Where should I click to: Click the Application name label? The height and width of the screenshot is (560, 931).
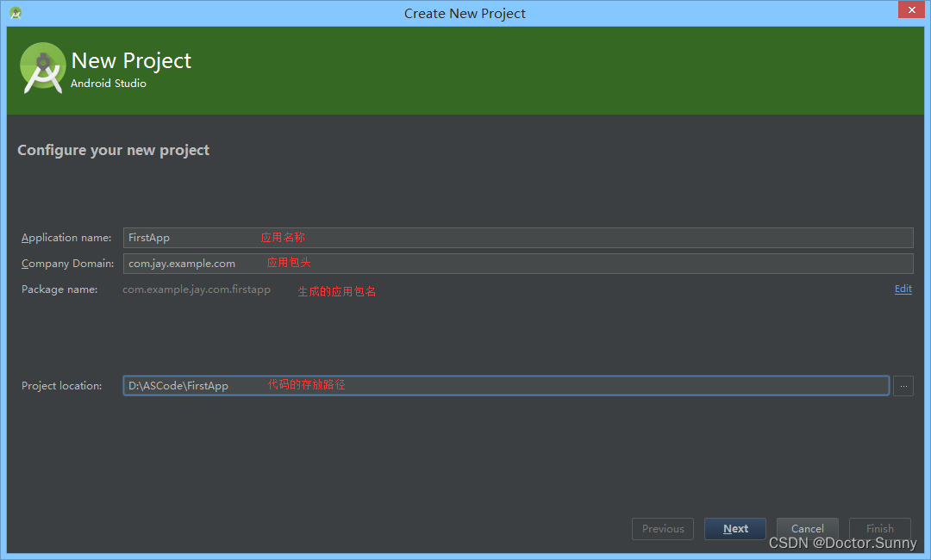66,237
